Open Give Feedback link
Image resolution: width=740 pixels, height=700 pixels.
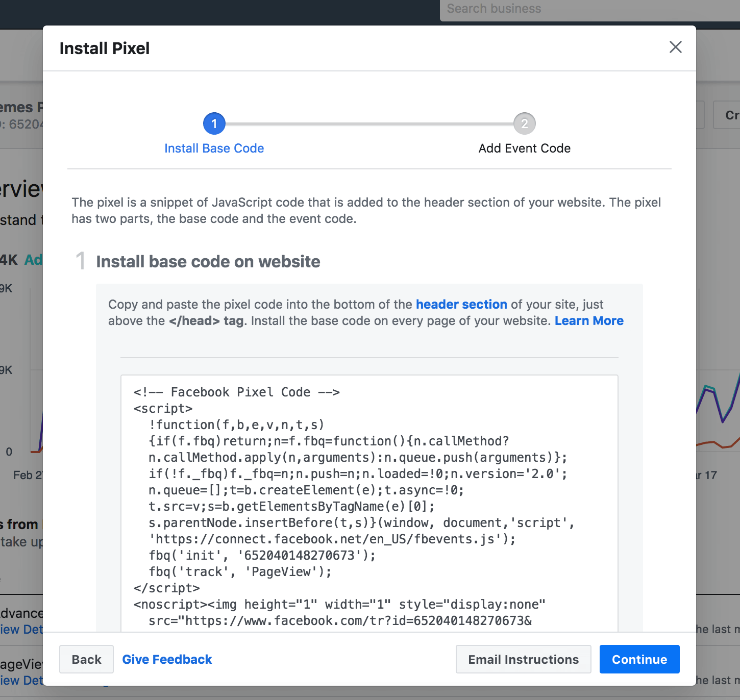[x=167, y=659]
